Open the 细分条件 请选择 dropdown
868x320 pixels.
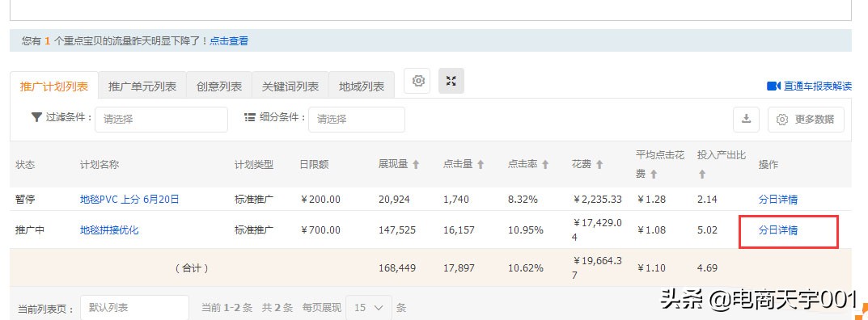point(357,120)
